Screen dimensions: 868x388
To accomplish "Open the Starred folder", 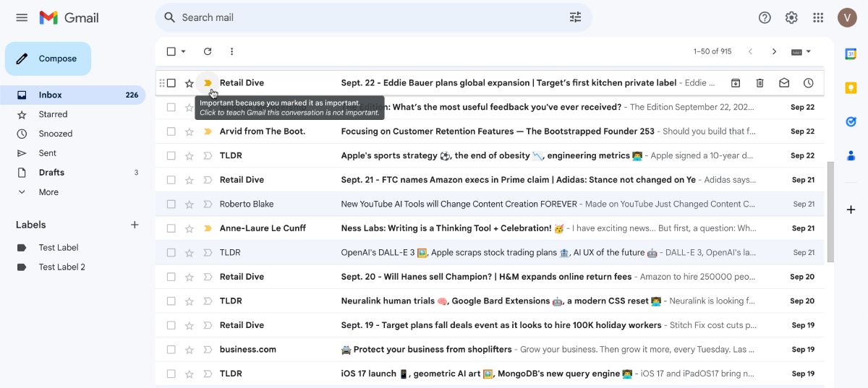I will [x=53, y=114].
